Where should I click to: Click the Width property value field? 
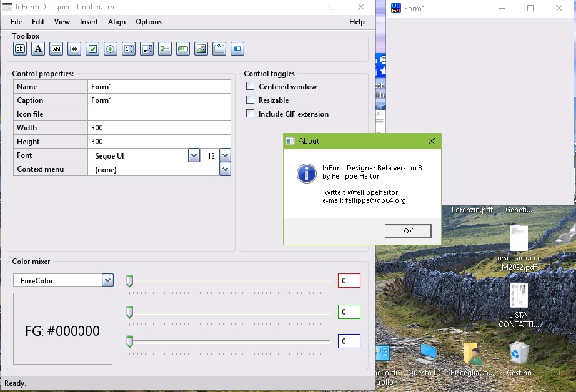click(159, 128)
